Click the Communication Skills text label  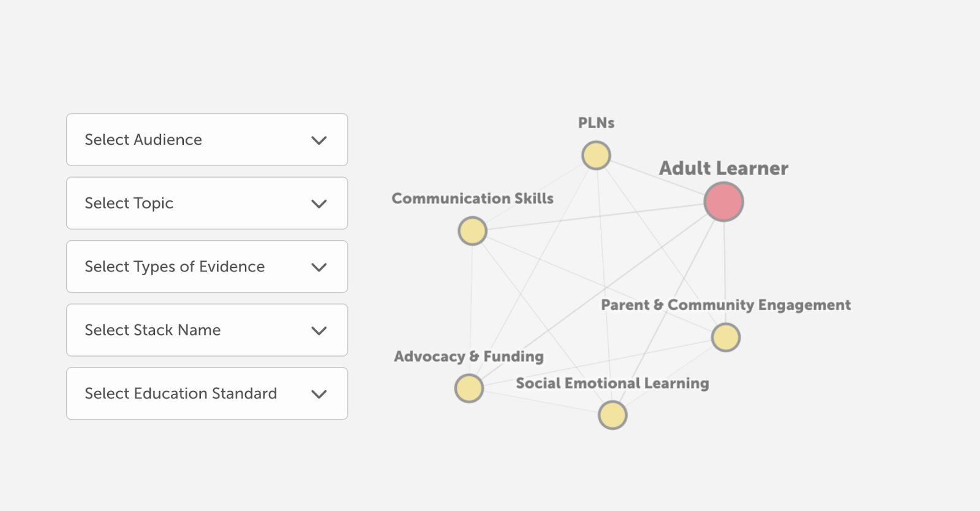pyautogui.click(x=472, y=198)
